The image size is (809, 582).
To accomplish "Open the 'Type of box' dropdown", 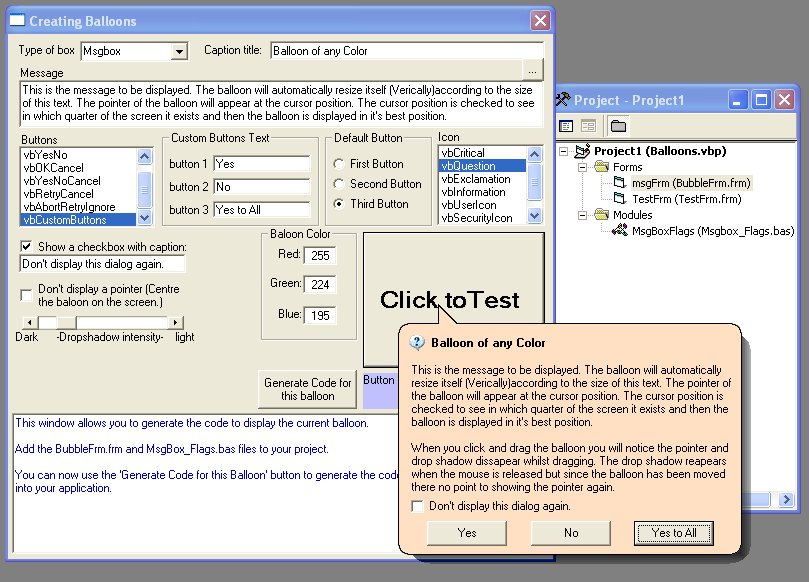I will pos(179,51).
